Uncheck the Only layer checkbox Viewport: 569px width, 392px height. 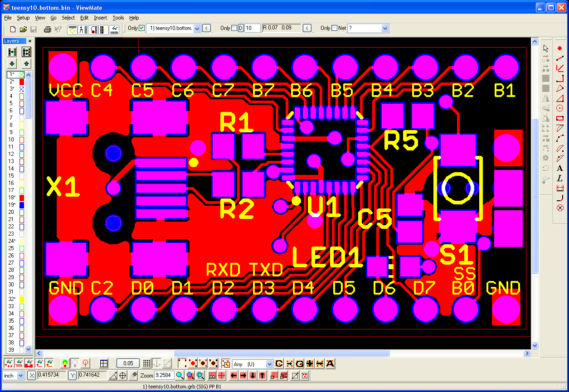[x=142, y=28]
